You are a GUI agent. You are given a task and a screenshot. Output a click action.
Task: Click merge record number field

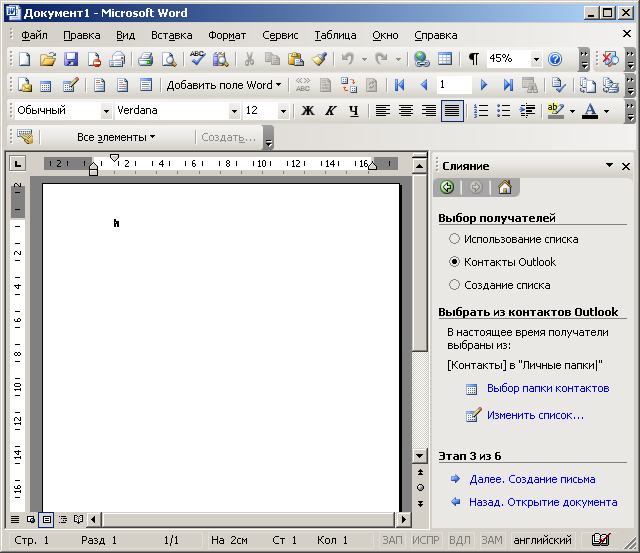point(454,85)
